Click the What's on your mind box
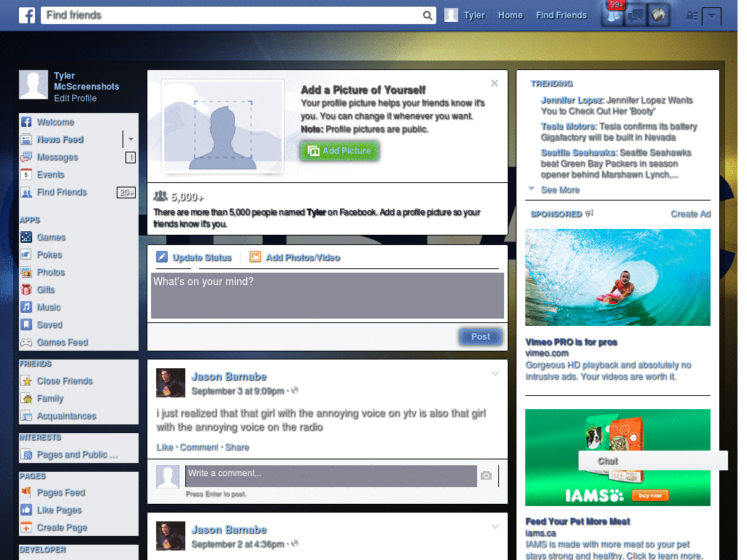 (328, 295)
